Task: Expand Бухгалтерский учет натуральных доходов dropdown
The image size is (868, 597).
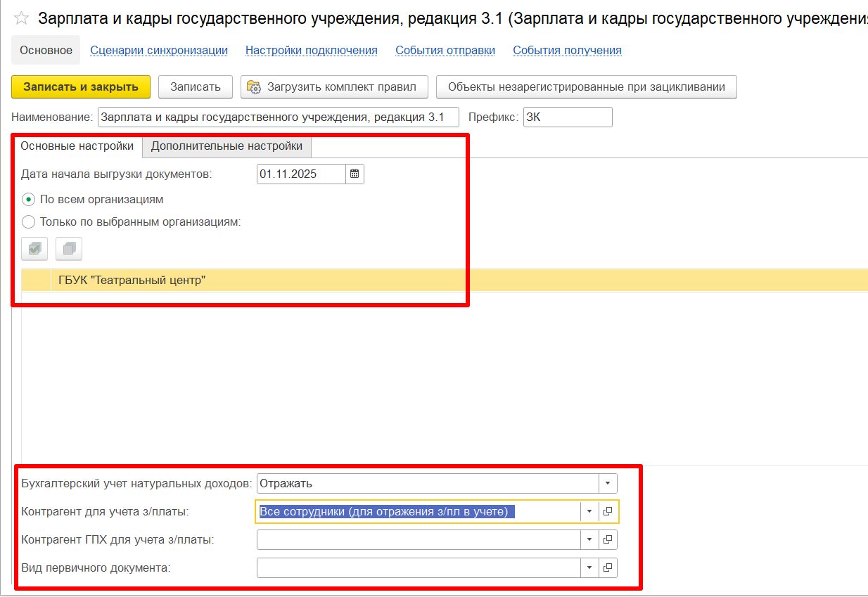Action: [608, 484]
